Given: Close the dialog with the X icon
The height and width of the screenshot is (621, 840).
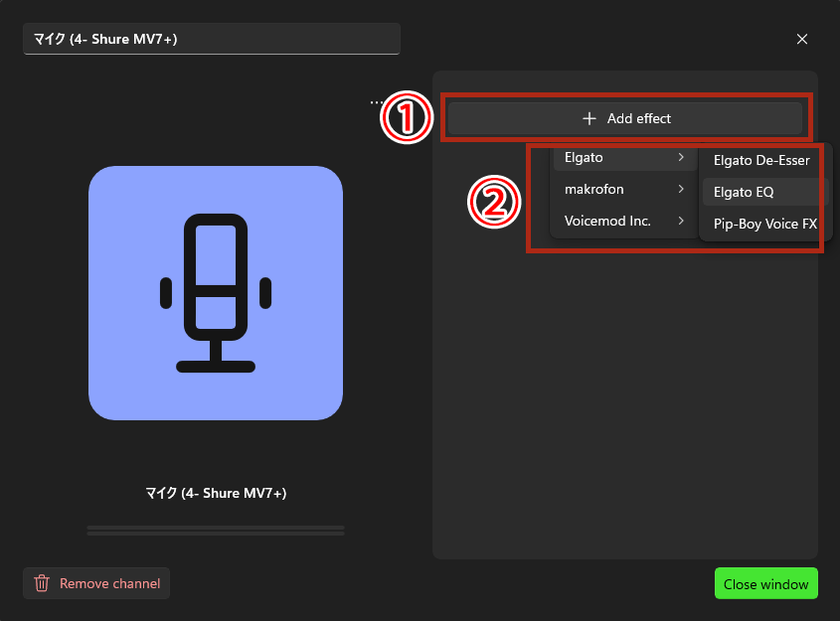Looking at the screenshot, I should 802,39.
